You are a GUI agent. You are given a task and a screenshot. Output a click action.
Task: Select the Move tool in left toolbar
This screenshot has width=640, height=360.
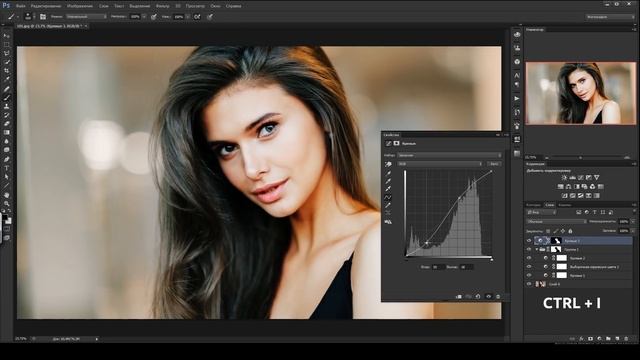[x=7, y=36]
